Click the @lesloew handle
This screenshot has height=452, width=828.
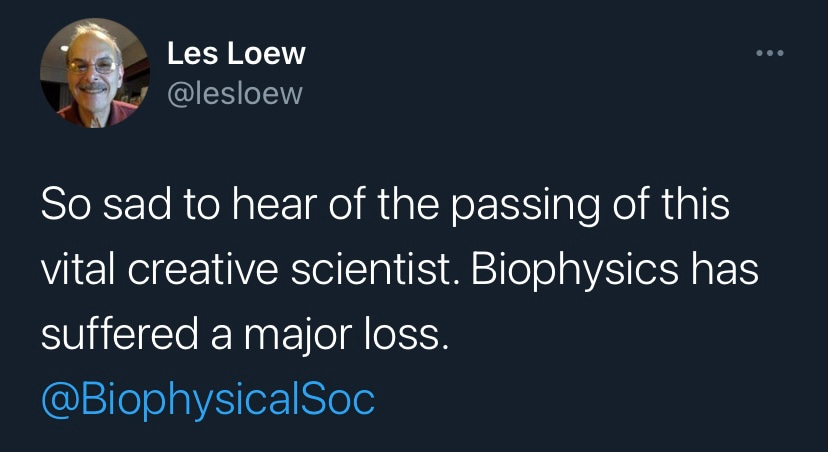point(234,94)
